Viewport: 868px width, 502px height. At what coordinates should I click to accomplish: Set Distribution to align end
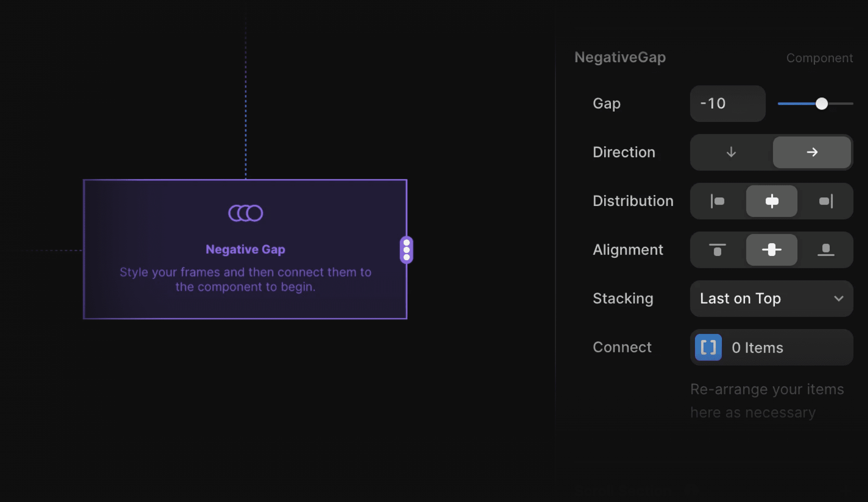click(826, 201)
